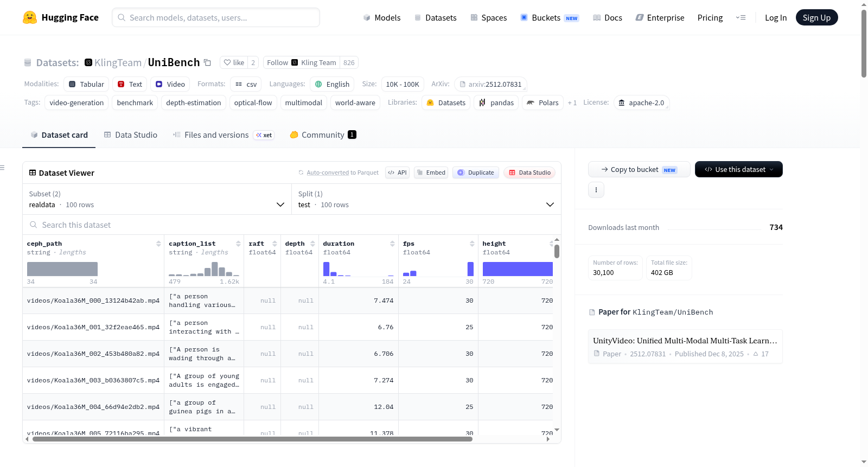Sort the ceph_path column
Viewport: 868px width, 467px height.
pos(158,244)
